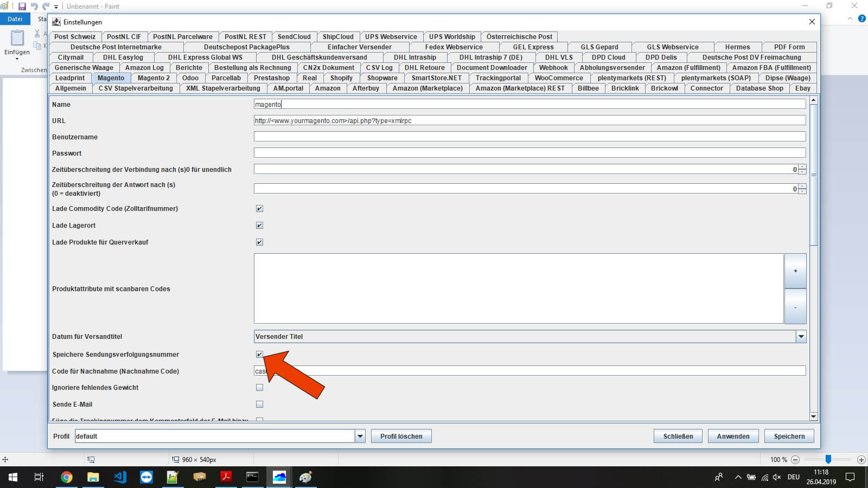Click into URL input field
Screen dimensions: 868x488
(x=529, y=121)
